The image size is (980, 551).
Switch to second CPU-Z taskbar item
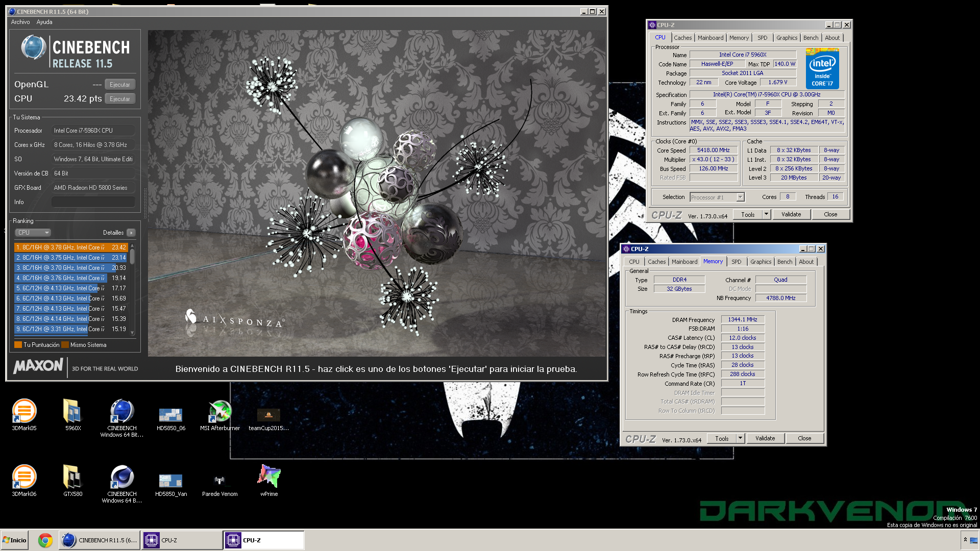264,540
